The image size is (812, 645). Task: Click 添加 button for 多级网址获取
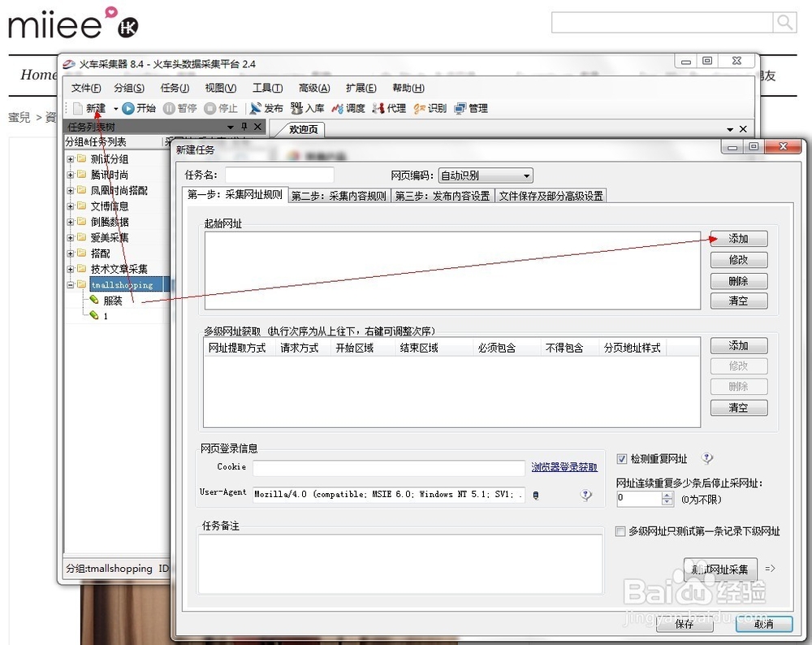click(738, 345)
